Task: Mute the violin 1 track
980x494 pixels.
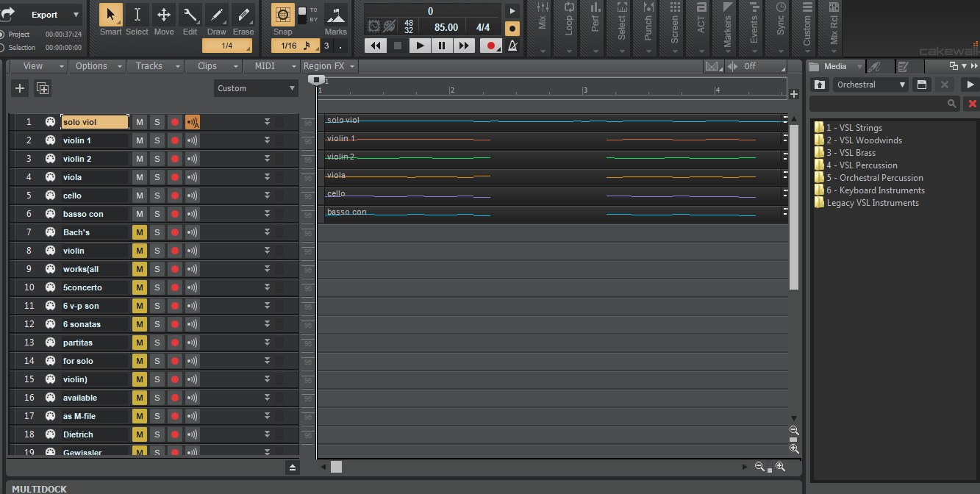Action: (x=140, y=140)
